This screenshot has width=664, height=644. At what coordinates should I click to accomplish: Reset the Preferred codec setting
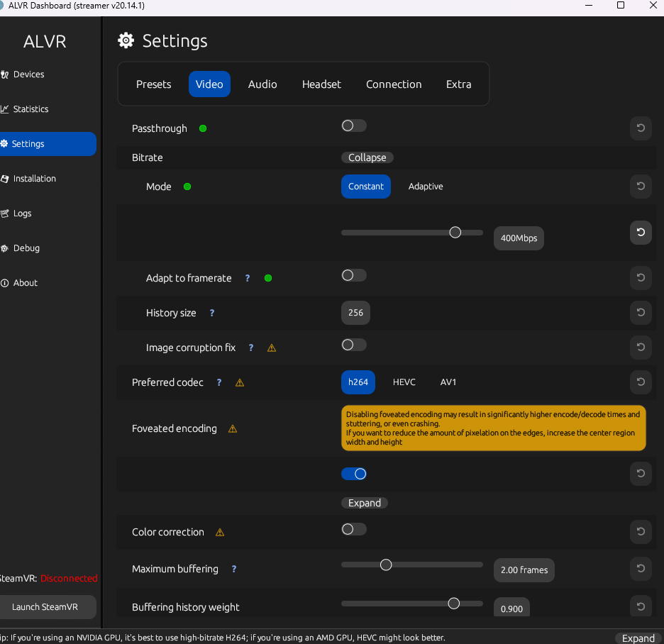(641, 382)
